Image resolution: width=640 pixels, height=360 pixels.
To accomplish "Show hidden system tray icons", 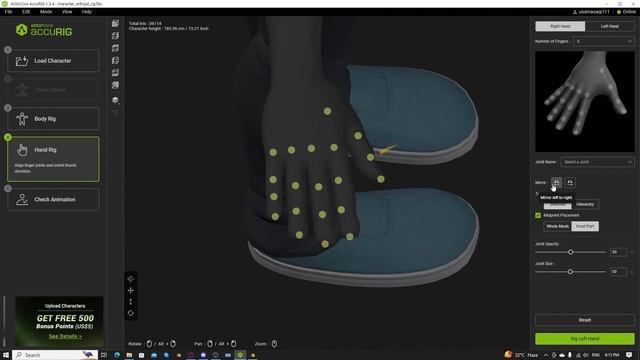I will click(546, 355).
